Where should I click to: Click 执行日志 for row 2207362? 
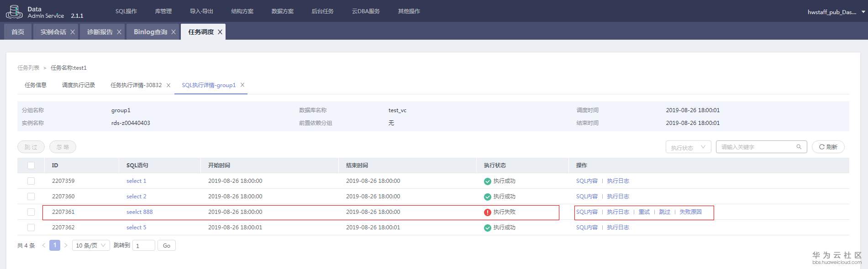pyautogui.click(x=618, y=228)
